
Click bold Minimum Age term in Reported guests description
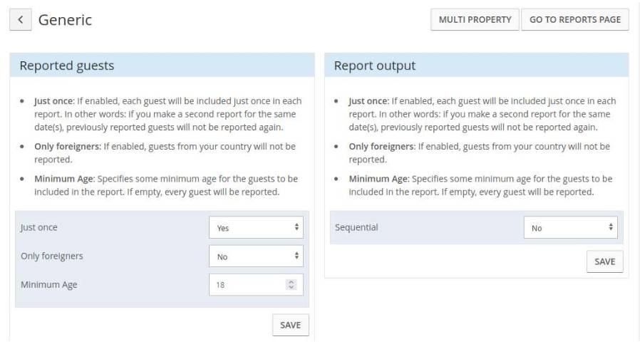[64, 179]
